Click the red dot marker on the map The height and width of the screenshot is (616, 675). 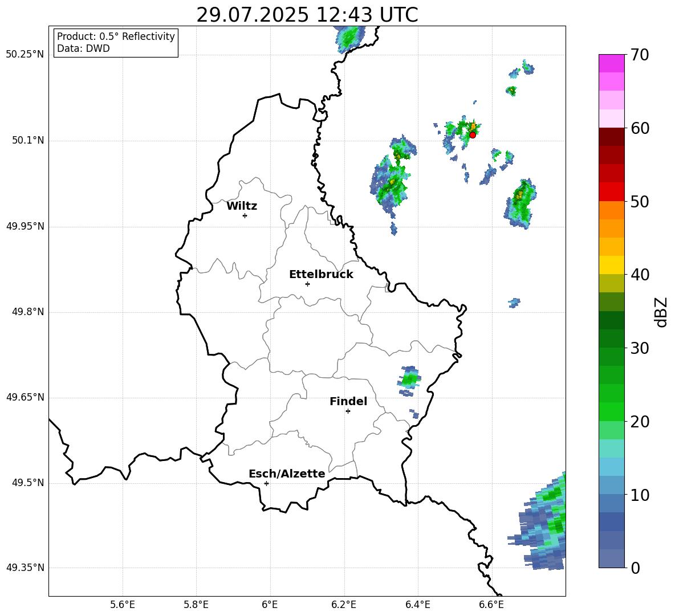473,134
